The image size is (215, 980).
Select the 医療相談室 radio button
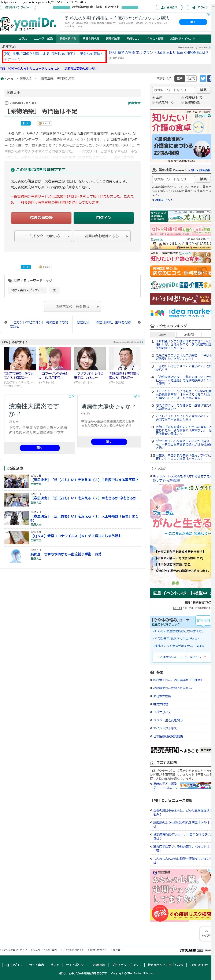[x=183, y=102]
